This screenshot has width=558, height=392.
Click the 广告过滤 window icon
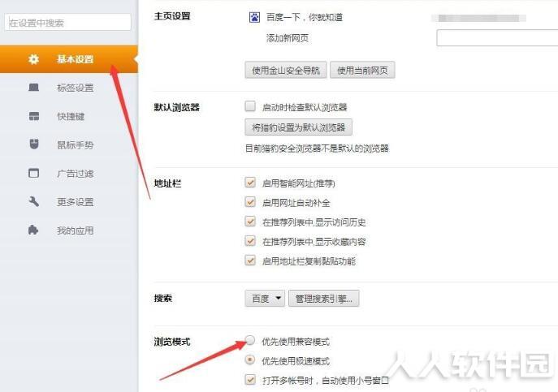click(x=34, y=173)
